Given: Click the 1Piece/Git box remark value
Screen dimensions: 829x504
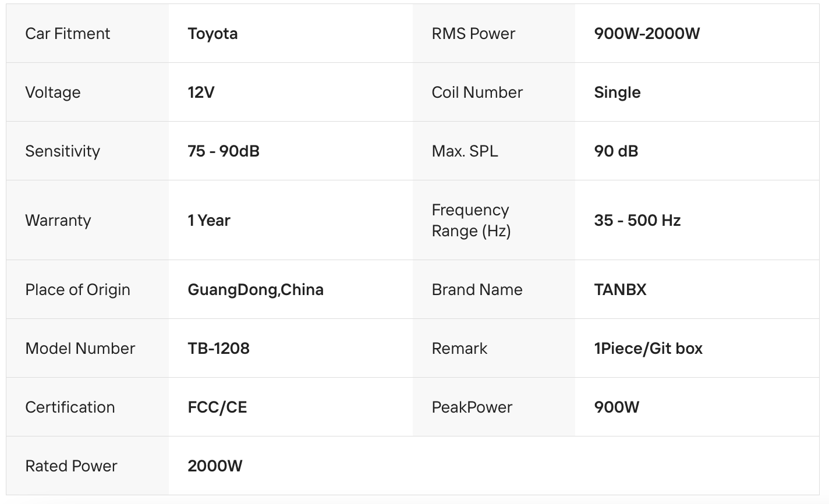Looking at the screenshot, I should coord(648,349).
